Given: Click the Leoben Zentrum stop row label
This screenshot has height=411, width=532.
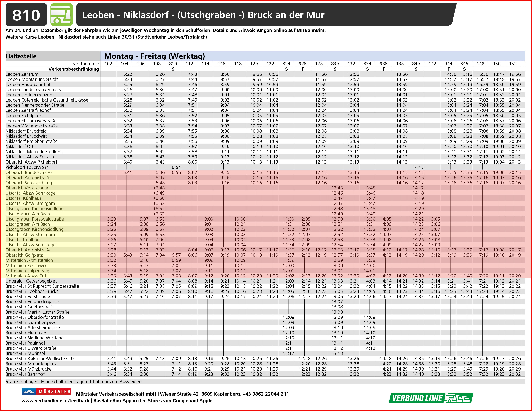Looking at the screenshot, I should point(22,74).
